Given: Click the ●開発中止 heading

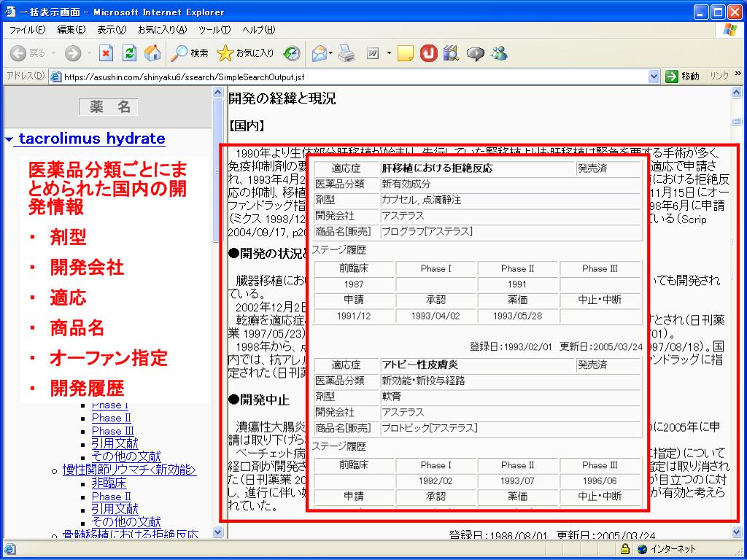Looking at the screenshot, I should tap(259, 400).
